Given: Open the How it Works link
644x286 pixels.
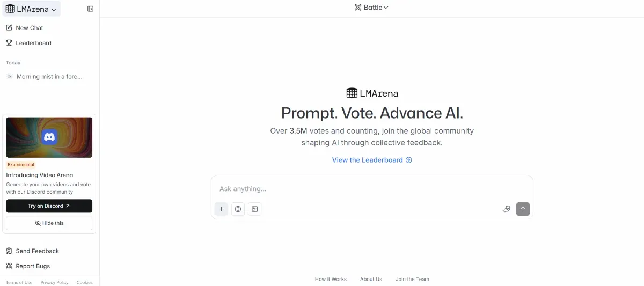Looking at the screenshot, I should [x=331, y=279].
